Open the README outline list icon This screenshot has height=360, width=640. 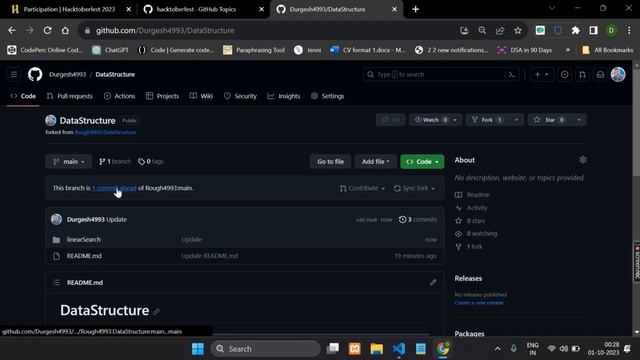56,282
